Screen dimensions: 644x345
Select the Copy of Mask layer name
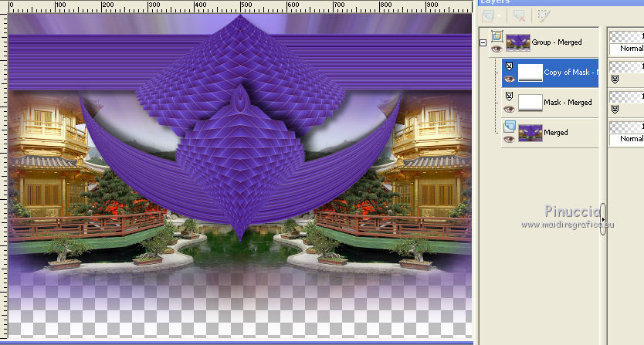pyautogui.click(x=571, y=73)
